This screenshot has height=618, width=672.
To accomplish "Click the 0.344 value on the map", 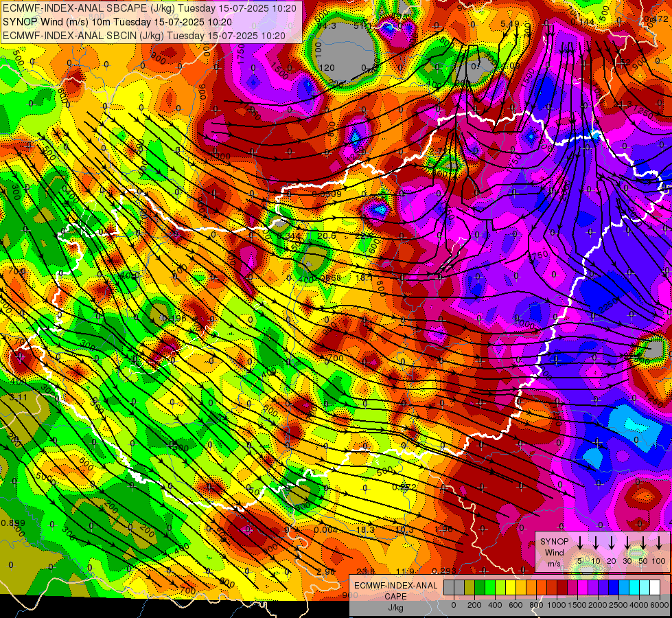I will pos(289,236).
